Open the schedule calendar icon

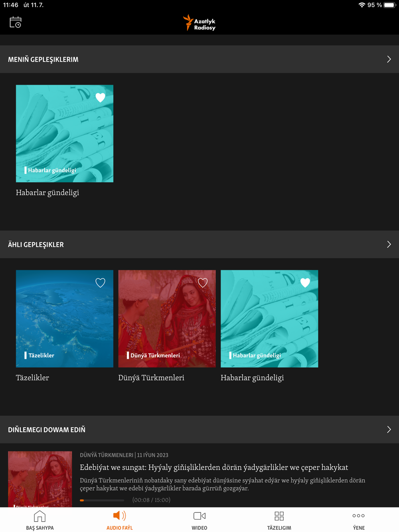coord(16,22)
